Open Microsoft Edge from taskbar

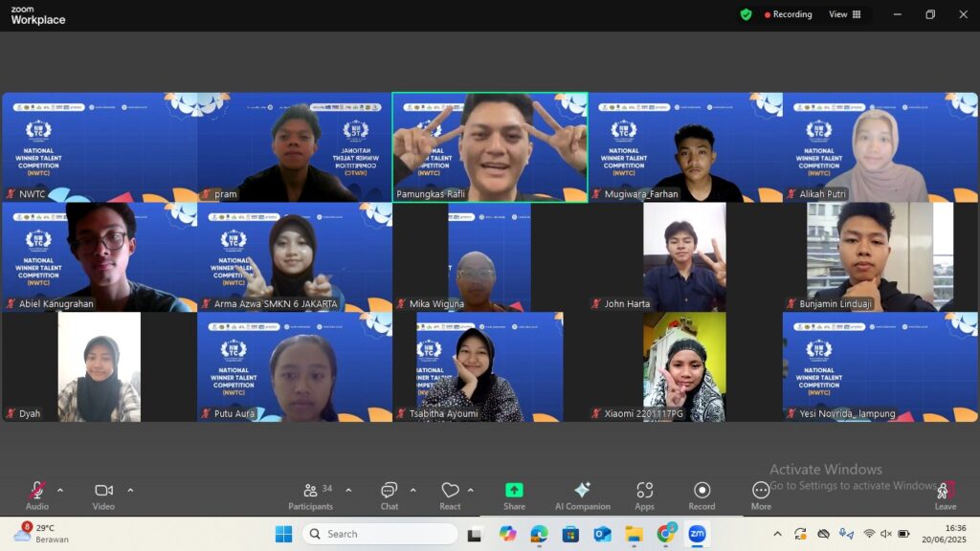click(x=539, y=534)
